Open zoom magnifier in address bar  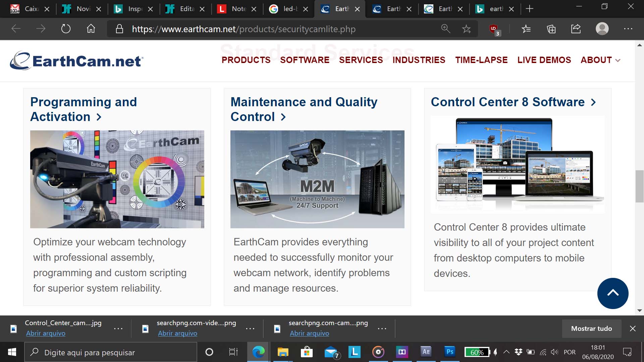(445, 29)
